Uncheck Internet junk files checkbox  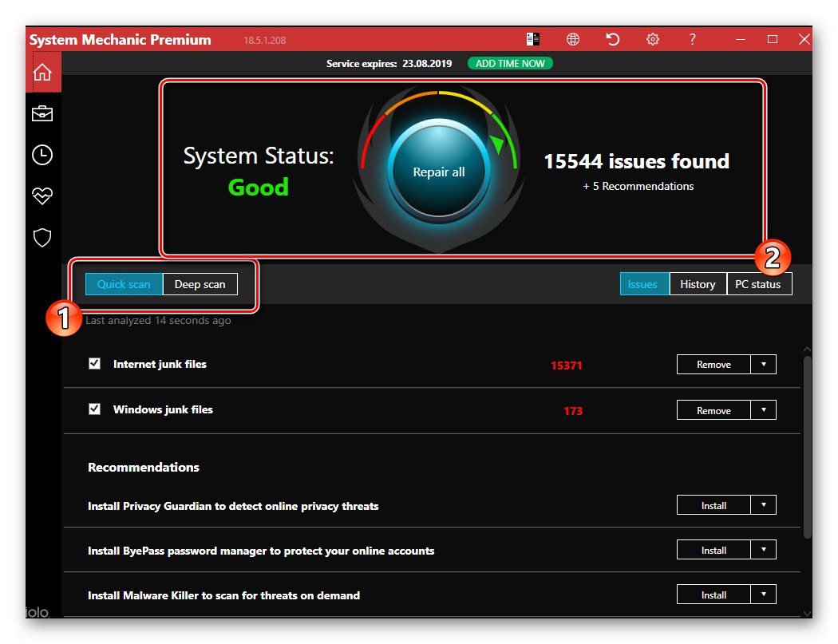(x=95, y=363)
